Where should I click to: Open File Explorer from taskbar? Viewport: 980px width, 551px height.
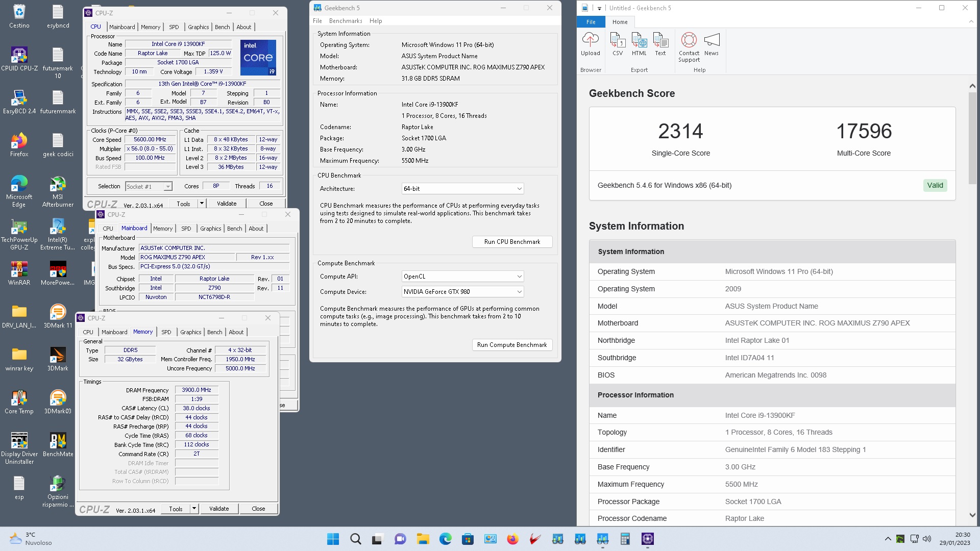pos(423,539)
